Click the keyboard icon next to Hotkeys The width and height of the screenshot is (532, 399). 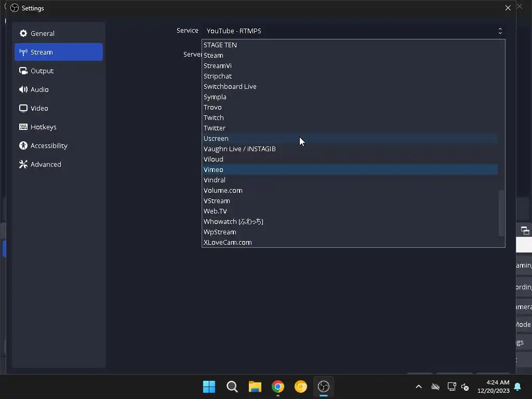[23, 127]
